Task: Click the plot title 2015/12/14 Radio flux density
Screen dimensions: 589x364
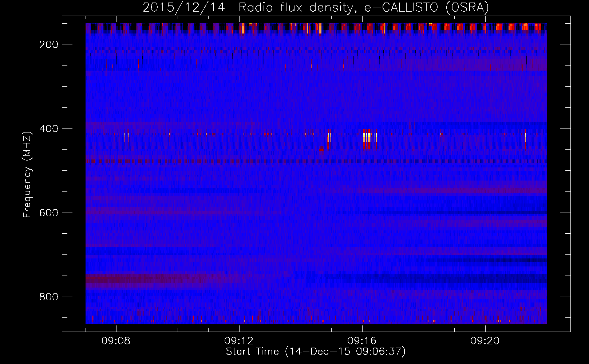Action: tap(315, 7)
